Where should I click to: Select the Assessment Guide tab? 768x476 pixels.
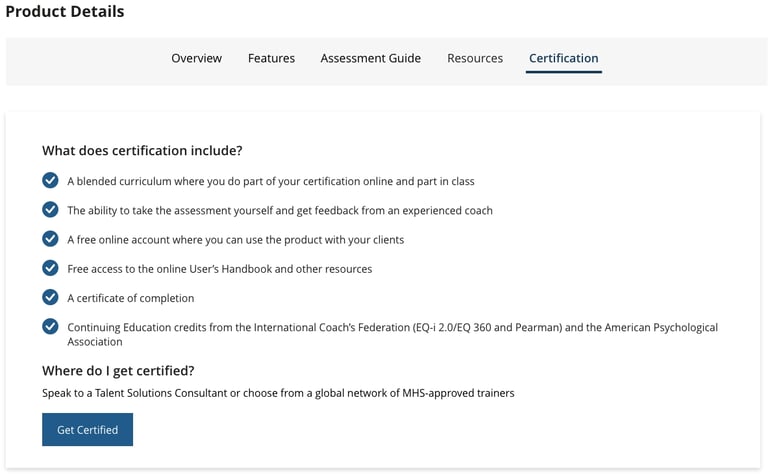(x=370, y=58)
